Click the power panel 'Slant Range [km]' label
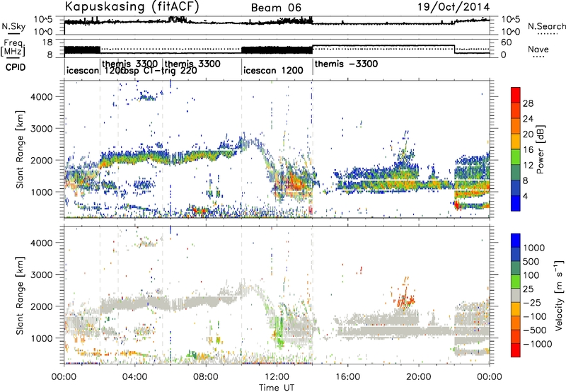 point(20,149)
